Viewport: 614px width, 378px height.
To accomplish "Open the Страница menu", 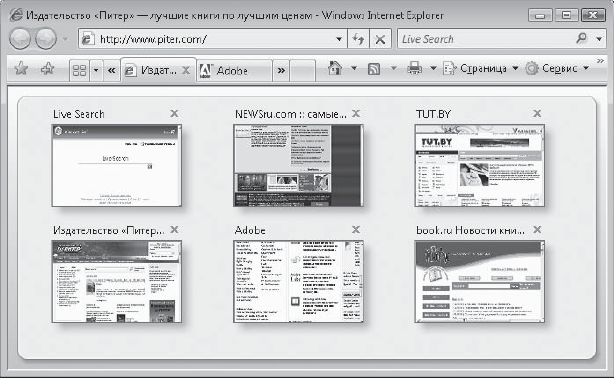I will tap(481, 69).
